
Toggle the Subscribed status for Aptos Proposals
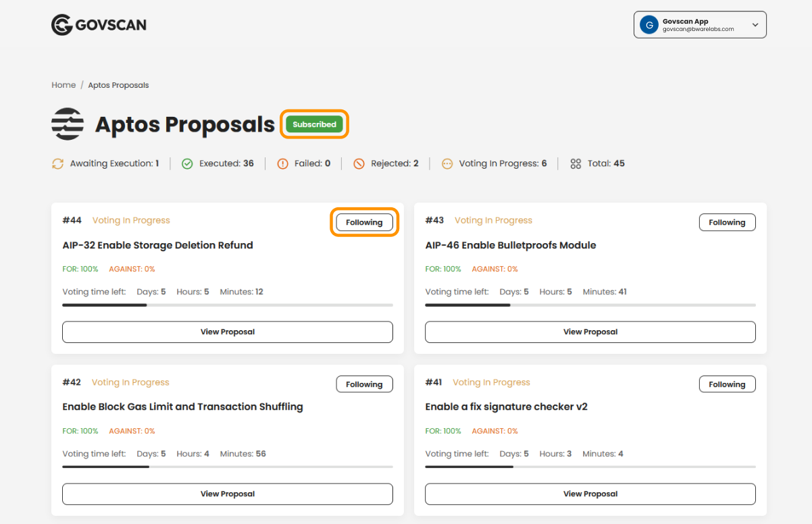pos(314,124)
